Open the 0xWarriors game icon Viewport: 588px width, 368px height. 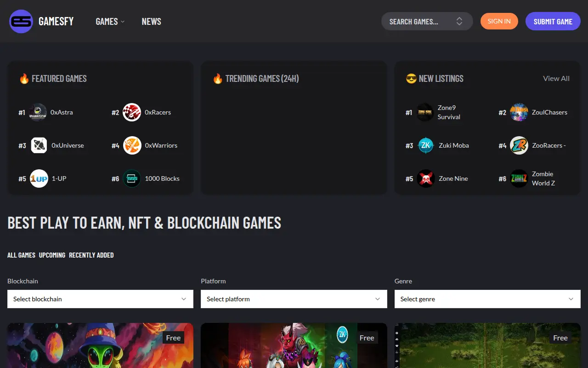coord(132,145)
